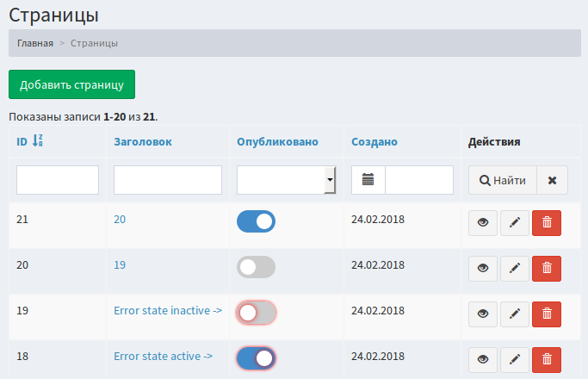
Task: Click ID cell with value 18
Action: 22,356
